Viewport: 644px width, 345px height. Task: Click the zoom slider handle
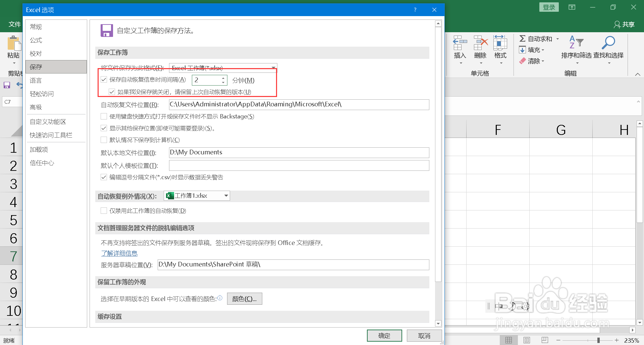[x=598, y=340]
